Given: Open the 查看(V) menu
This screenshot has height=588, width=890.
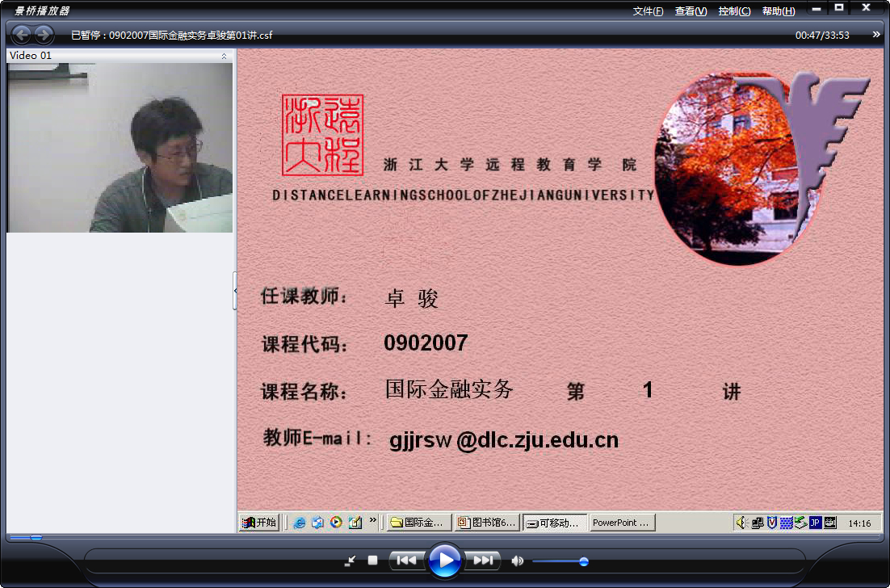Looking at the screenshot, I should click(691, 11).
